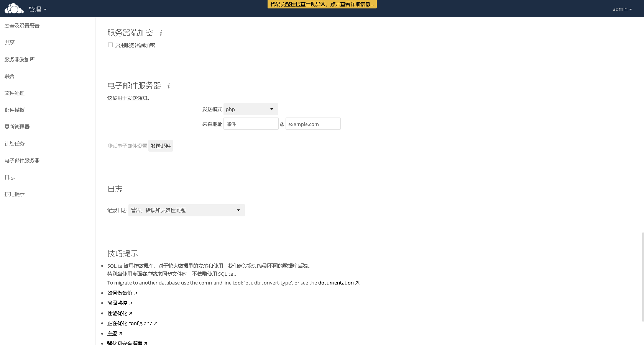Enable the 启用服务器端加密 checkbox

click(x=110, y=45)
